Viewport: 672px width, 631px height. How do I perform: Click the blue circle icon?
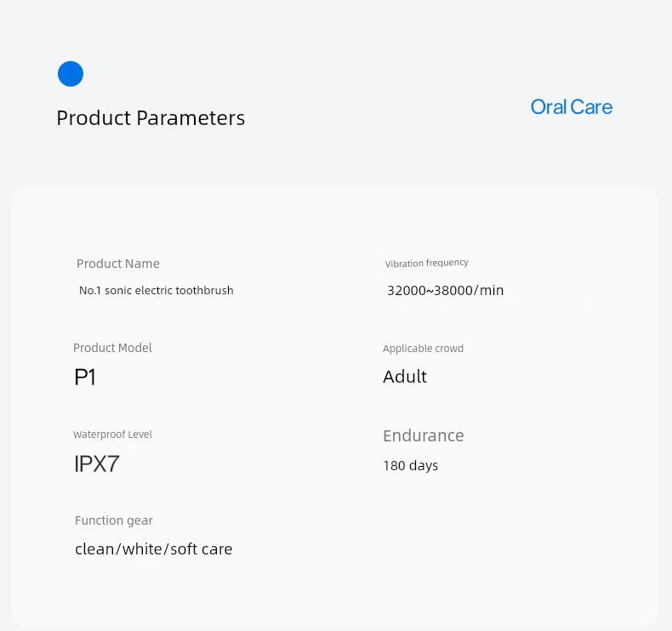pos(71,74)
